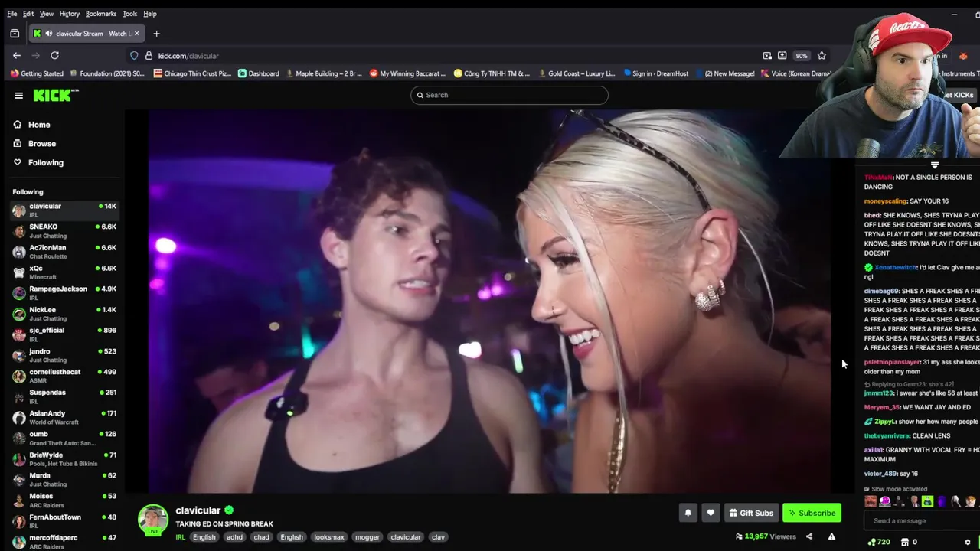The image size is (980, 551).
Task: Bookmark this page with star icon
Action: (822, 55)
